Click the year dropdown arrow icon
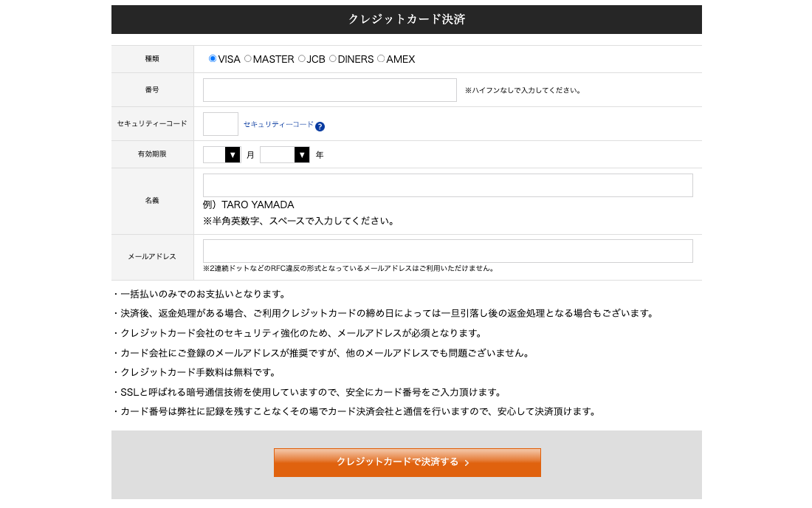This screenshot has height=508, width=812. coord(301,154)
